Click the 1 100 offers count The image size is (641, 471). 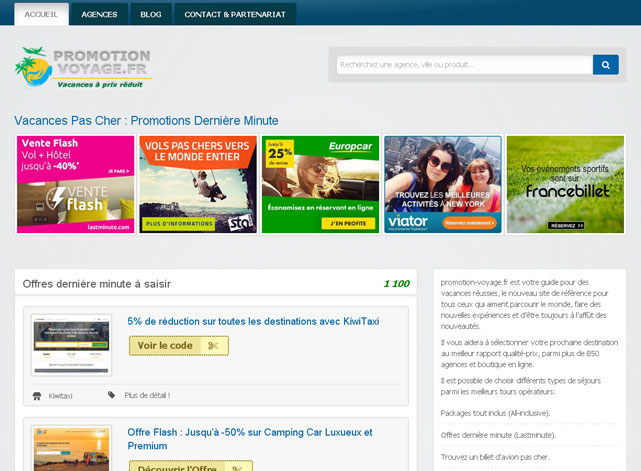397,284
